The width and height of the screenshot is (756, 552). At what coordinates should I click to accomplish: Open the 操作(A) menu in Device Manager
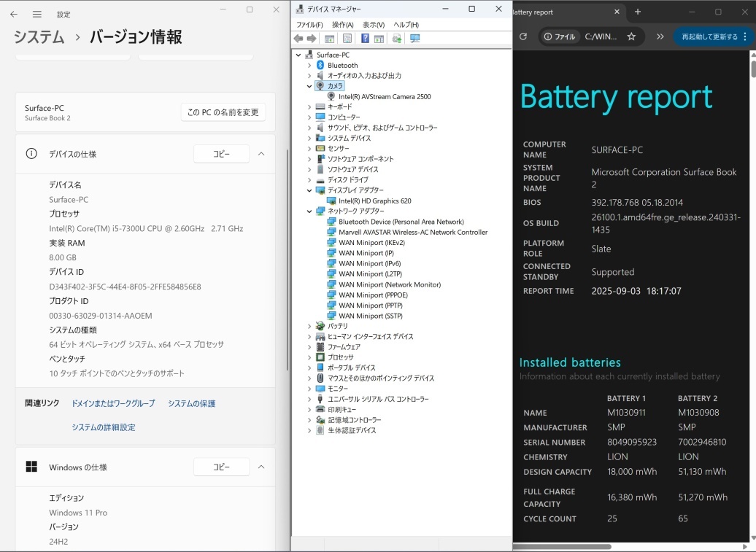pos(343,25)
